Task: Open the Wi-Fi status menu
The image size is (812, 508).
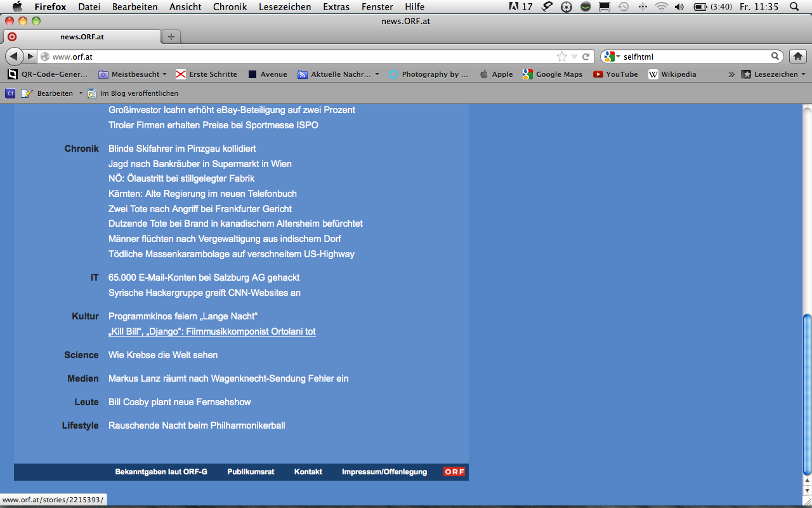Action: point(662,7)
